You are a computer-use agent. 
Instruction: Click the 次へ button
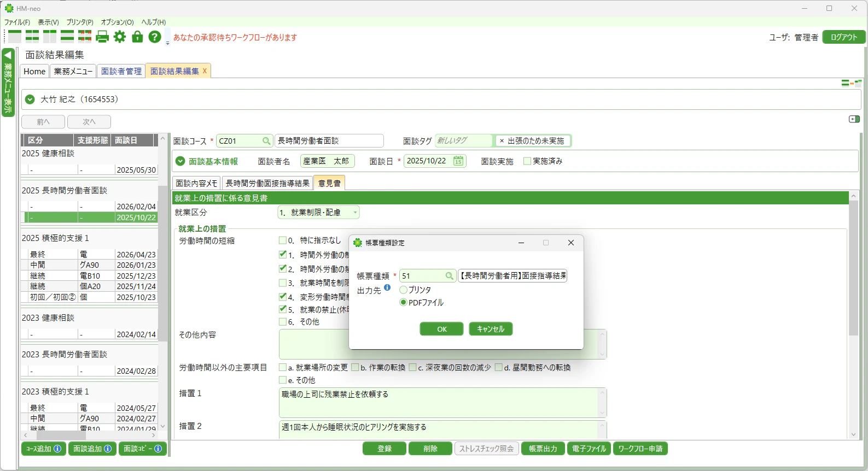coord(89,122)
